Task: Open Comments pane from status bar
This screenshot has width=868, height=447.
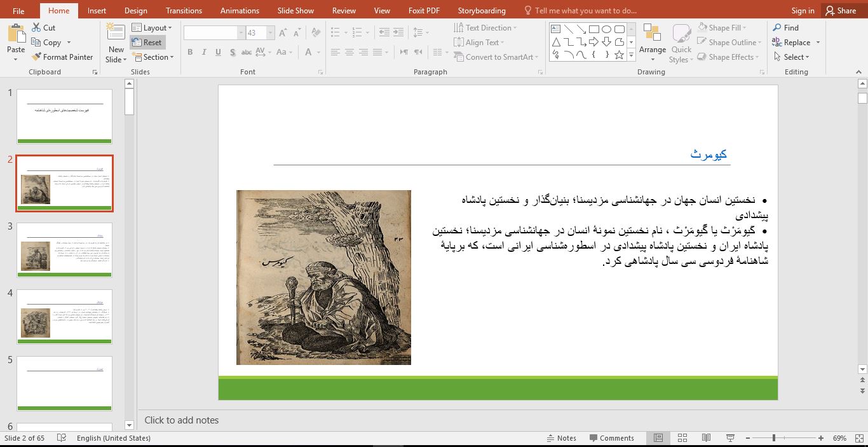Action: coord(612,438)
